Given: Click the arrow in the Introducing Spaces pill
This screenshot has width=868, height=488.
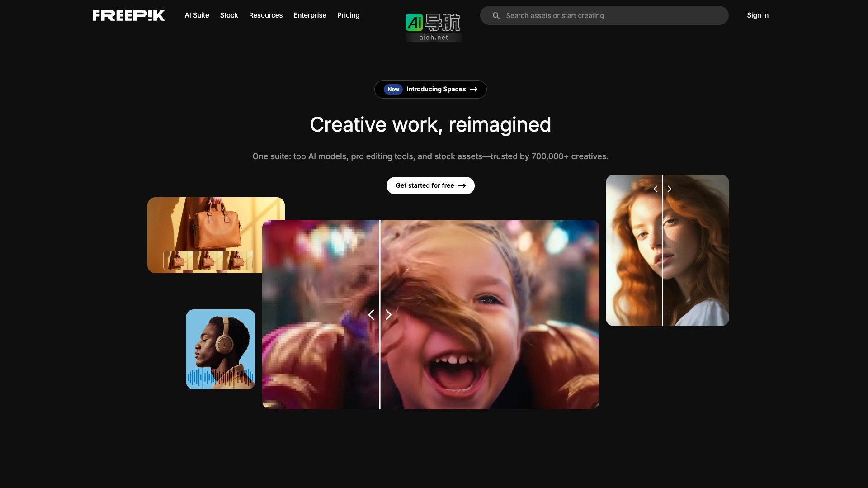Looking at the screenshot, I should click(473, 90).
